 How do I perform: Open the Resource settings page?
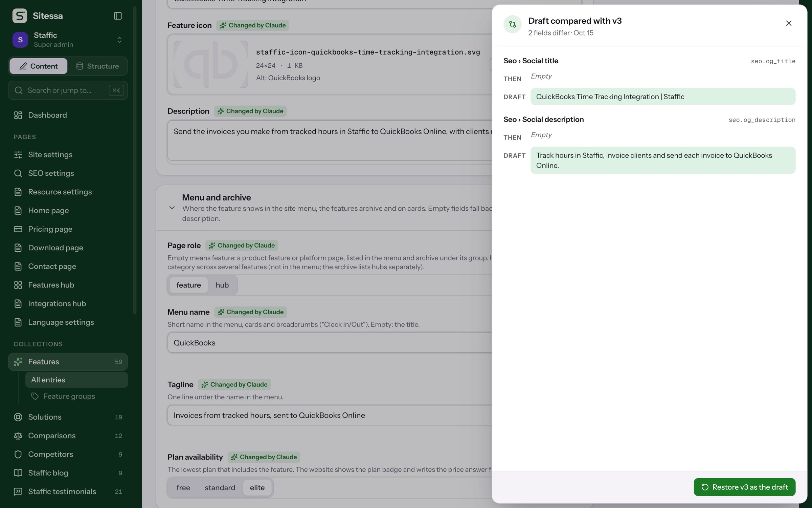pyautogui.click(x=68, y=192)
